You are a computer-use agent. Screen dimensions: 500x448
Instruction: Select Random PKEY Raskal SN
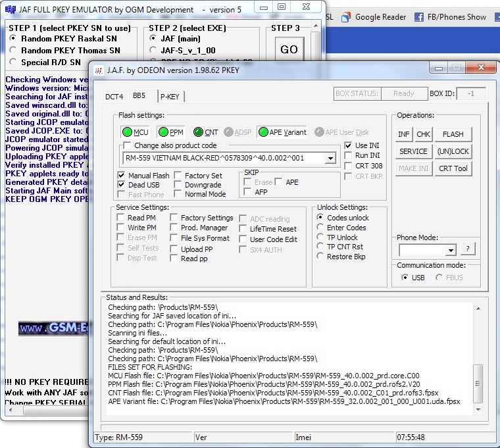click(x=13, y=38)
